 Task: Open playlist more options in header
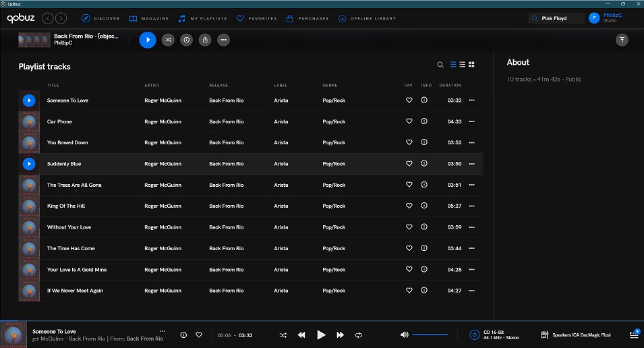click(x=223, y=40)
